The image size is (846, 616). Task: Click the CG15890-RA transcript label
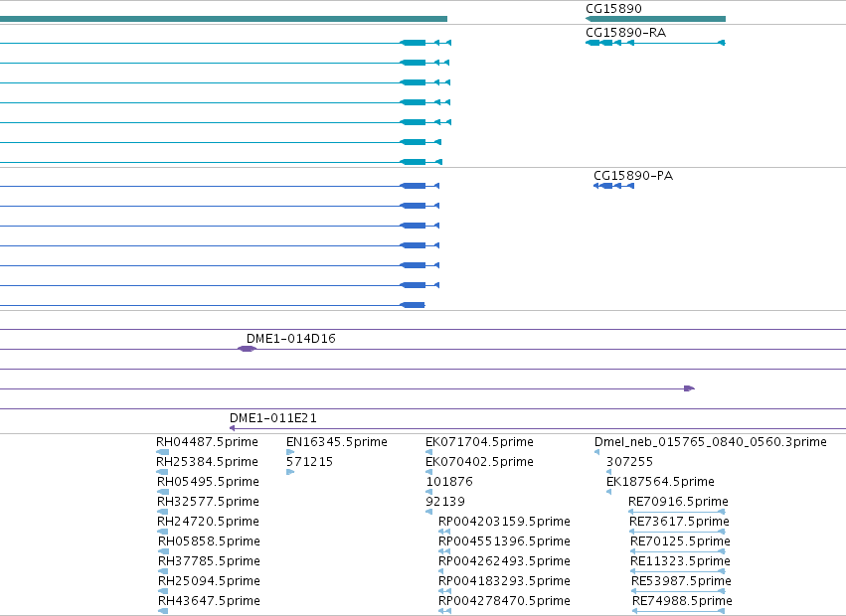pyautogui.click(x=626, y=33)
